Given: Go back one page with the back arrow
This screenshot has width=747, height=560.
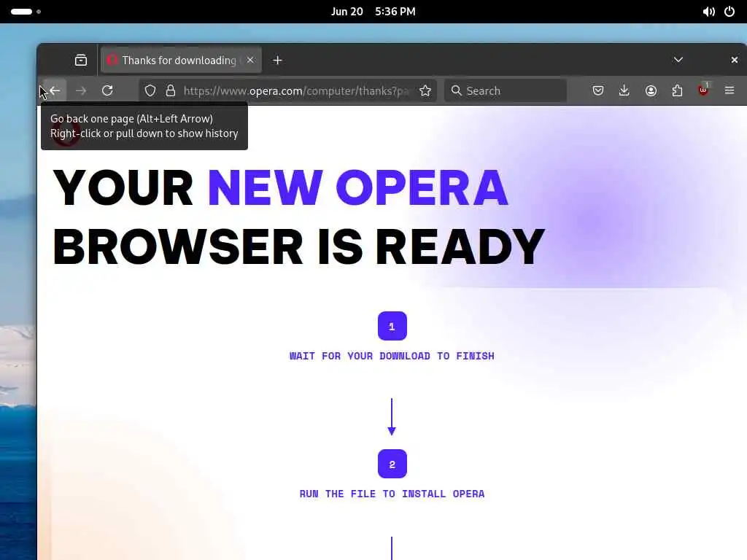Looking at the screenshot, I should coord(55,90).
